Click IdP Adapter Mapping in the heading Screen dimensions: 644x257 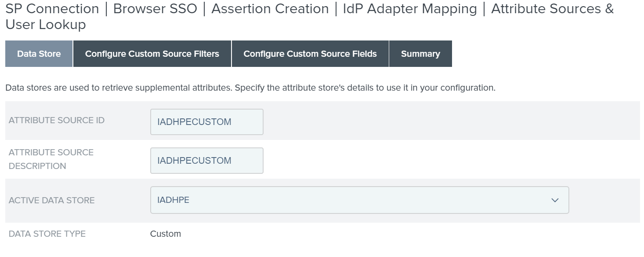(409, 9)
